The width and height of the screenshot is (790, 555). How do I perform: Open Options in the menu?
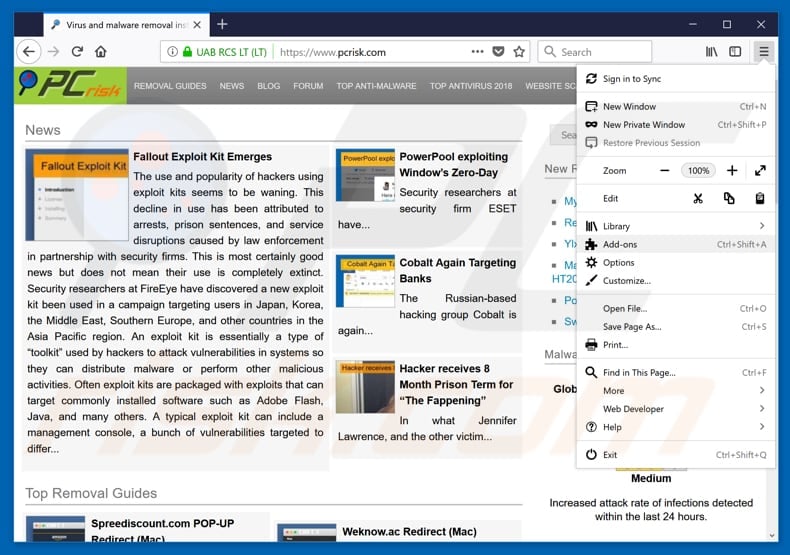(676, 262)
